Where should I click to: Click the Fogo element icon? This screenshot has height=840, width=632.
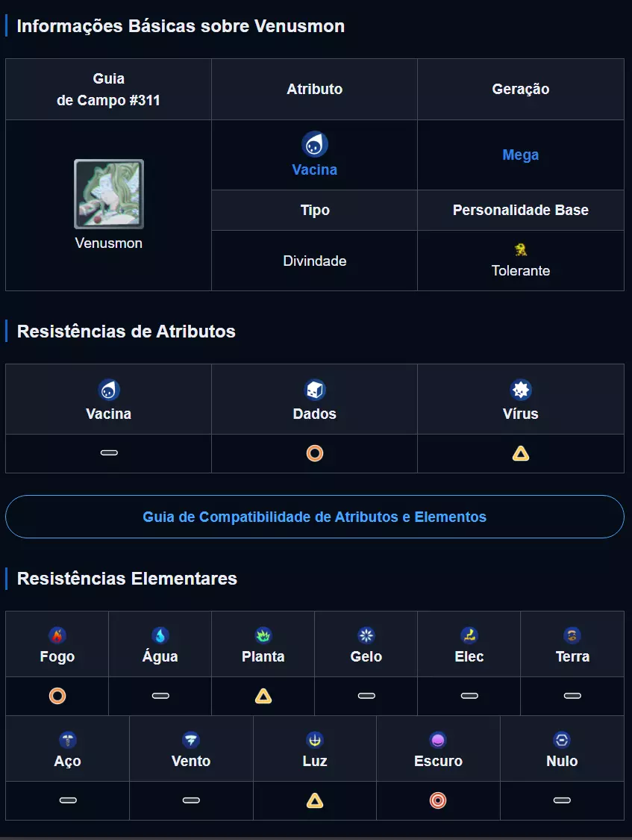pos(57,635)
